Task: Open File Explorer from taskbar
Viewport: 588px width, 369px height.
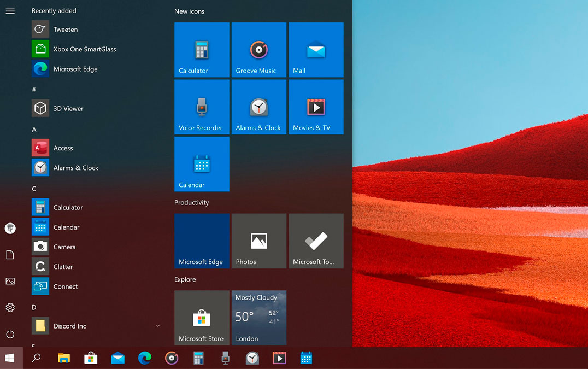Action: 64,358
